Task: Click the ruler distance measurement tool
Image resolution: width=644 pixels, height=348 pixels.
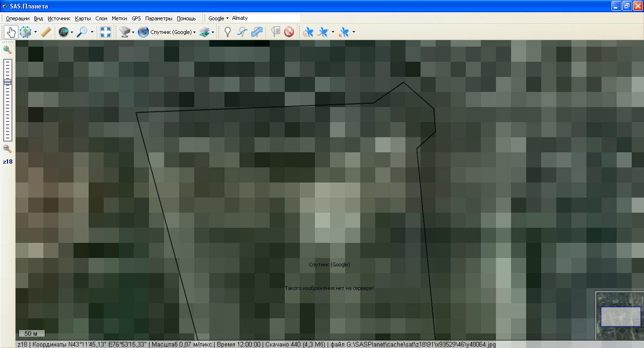Action: pyautogui.click(x=46, y=32)
